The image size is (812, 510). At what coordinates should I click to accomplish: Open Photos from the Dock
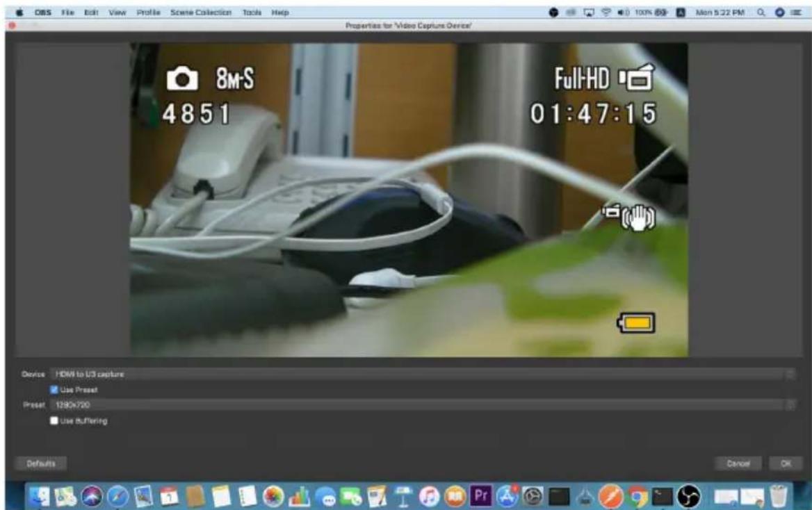coord(273,497)
